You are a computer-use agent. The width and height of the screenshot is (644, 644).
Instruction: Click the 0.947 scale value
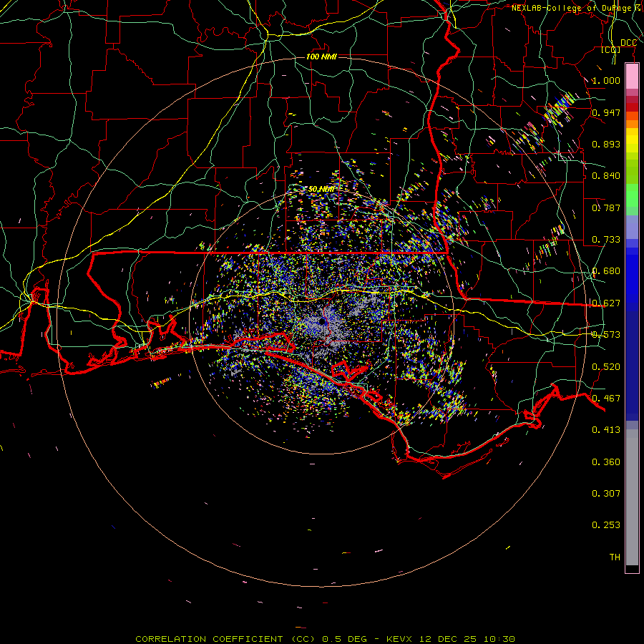tap(606, 112)
